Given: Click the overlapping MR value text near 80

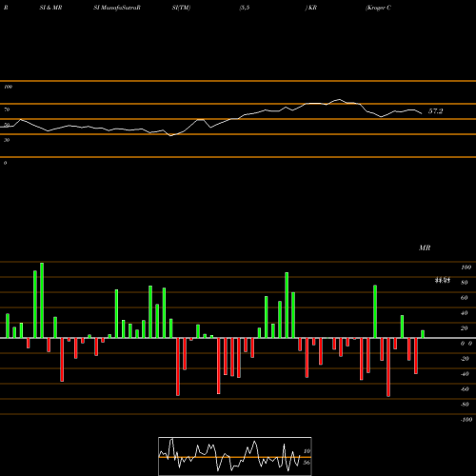Looking at the screenshot, I should point(443,280).
